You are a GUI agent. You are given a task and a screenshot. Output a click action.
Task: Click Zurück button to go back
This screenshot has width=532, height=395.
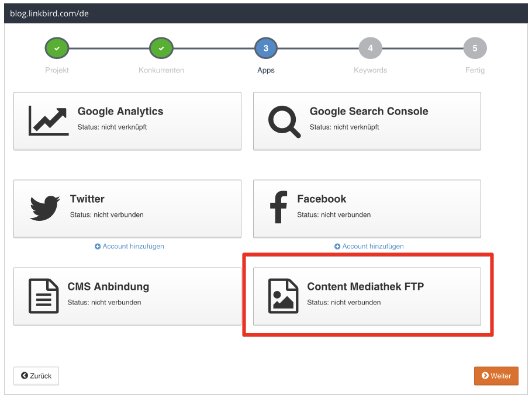(x=36, y=376)
